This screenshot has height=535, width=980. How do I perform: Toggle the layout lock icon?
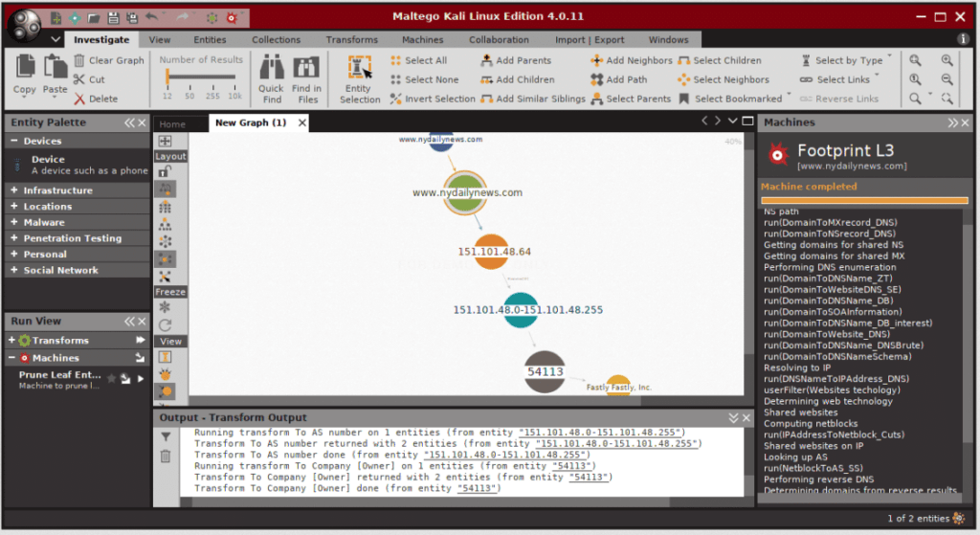click(x=165, y=171)
